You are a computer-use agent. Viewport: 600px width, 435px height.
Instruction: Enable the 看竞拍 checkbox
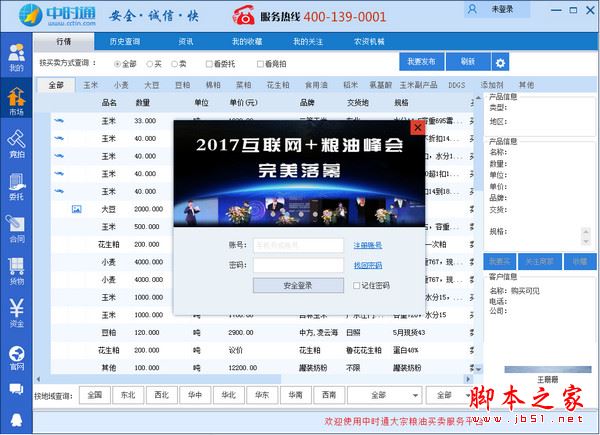pyautogui.click(x=260, y=64)
